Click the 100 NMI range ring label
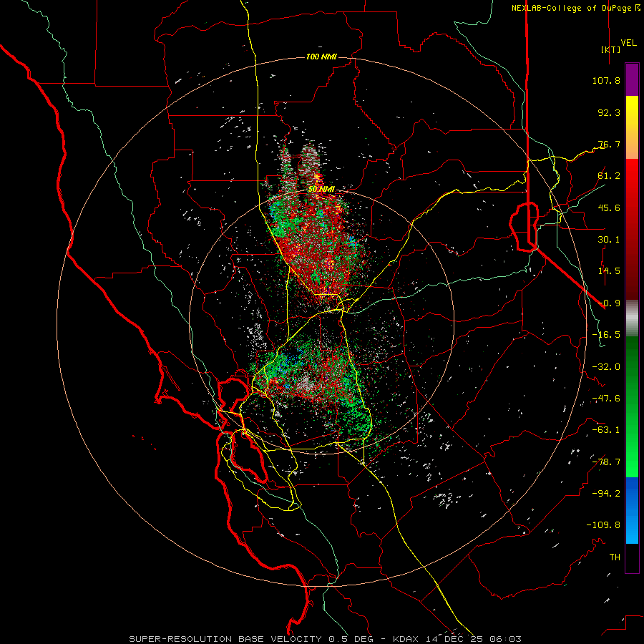 point(321,57)
